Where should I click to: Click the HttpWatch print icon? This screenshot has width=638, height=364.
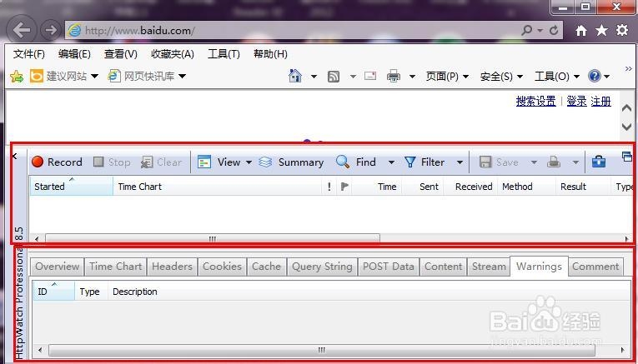point(554,162)
